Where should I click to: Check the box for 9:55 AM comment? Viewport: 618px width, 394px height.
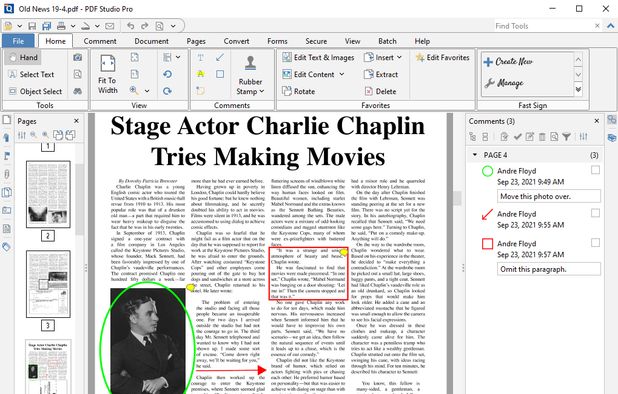point(596,213)
